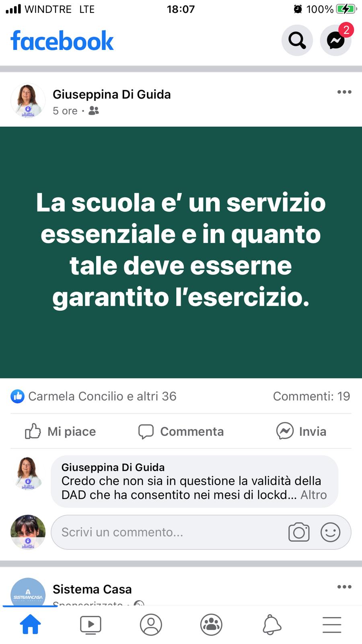The height and width of the screenshot is (644, 362).
Task: Open options three-dots on Sistema Casa ad
Action: [344, 587]
